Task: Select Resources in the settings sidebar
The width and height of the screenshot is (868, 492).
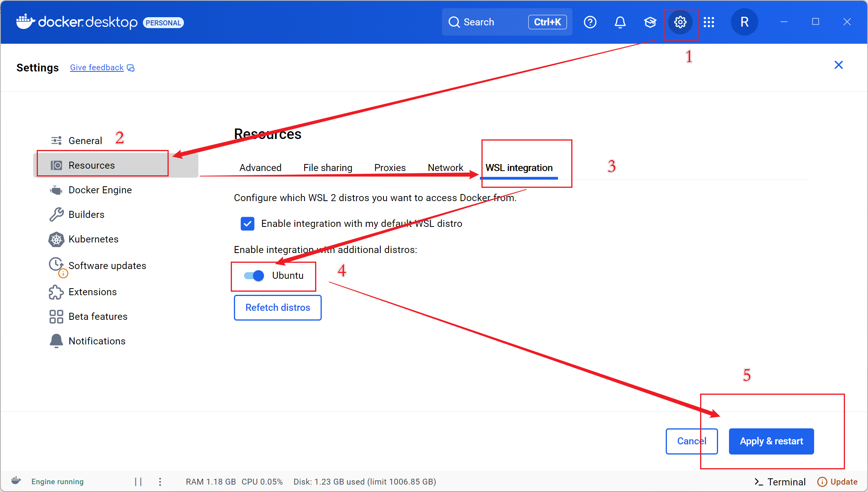Action: tap(116, 165)
